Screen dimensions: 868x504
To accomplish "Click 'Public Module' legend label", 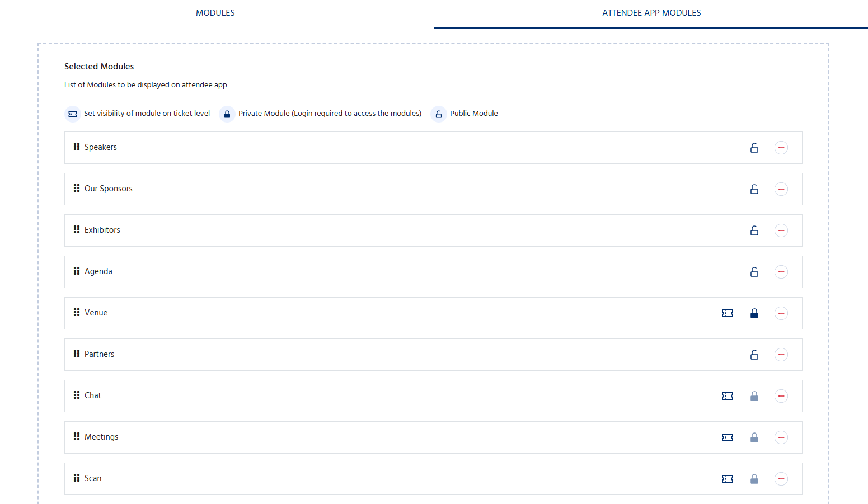I will (x=474, y=114).
